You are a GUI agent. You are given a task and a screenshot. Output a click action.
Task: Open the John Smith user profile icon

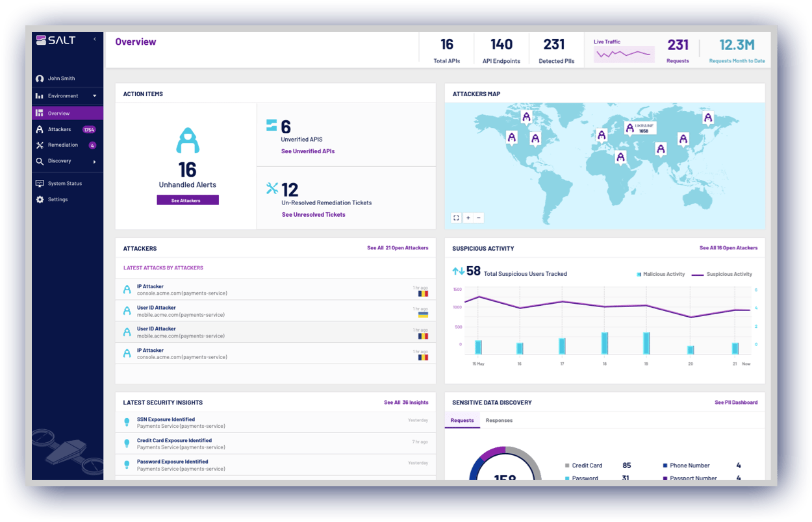tap(40, 79)
